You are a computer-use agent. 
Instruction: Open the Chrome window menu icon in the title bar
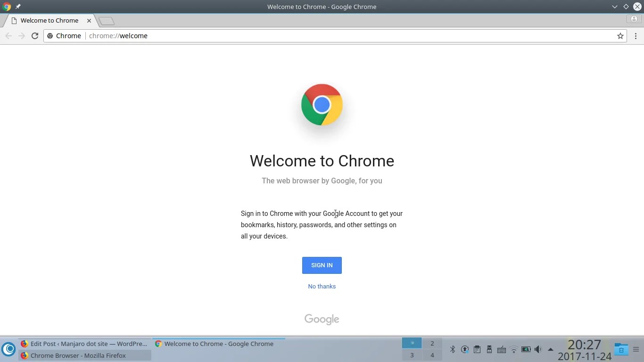click(x=7, y=7)
